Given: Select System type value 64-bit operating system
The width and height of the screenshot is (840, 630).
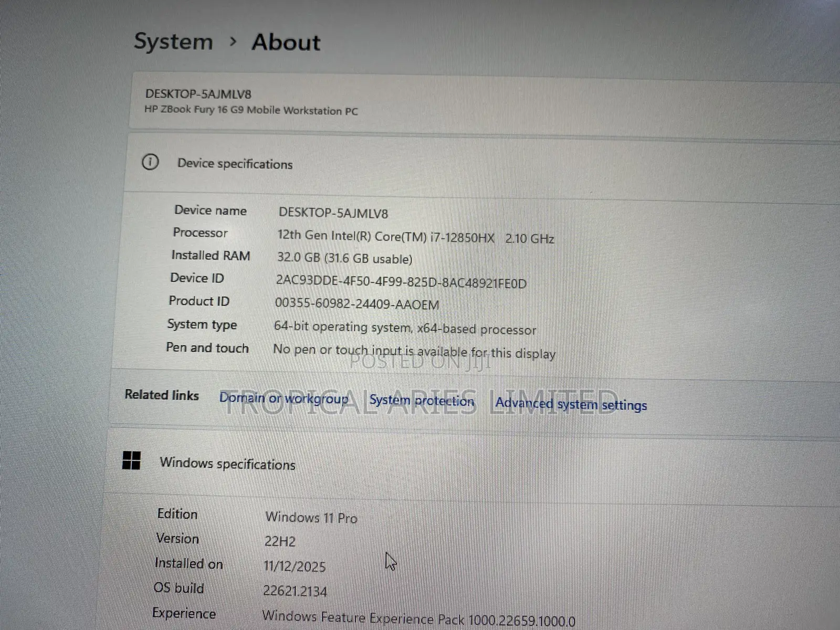Looking at the screenshot, I should click(405, 328).
